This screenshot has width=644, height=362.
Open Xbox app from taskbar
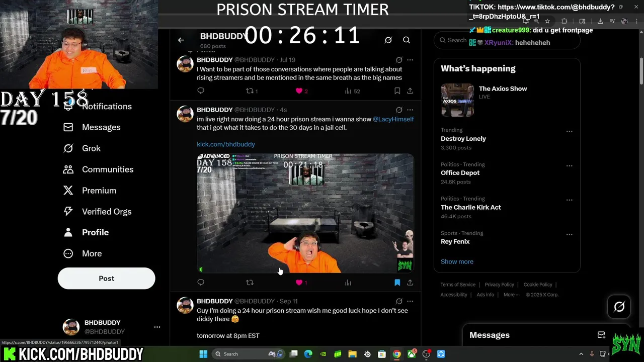pos(412,354)
